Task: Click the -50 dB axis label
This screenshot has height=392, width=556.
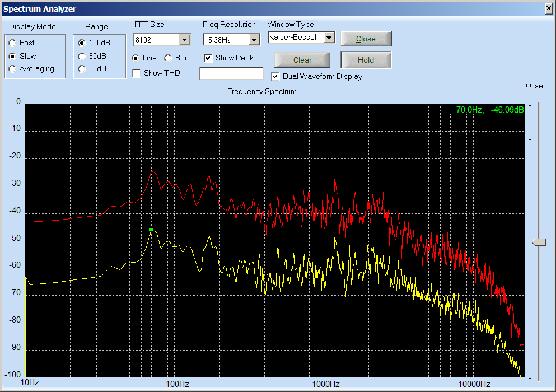Action: click(15, 238)
